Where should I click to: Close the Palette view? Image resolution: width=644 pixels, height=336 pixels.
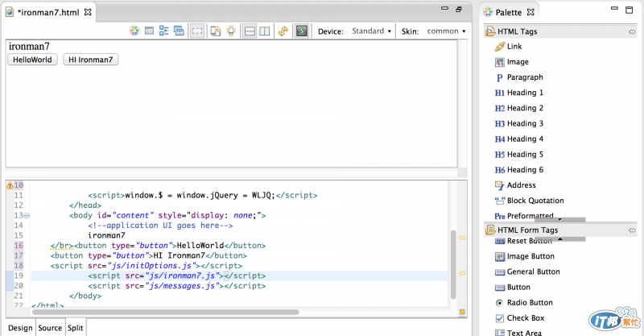530,12
